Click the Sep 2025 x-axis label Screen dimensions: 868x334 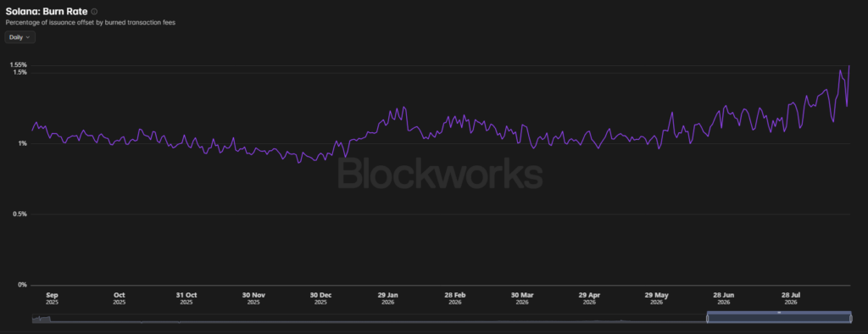[x=52, y=298]
